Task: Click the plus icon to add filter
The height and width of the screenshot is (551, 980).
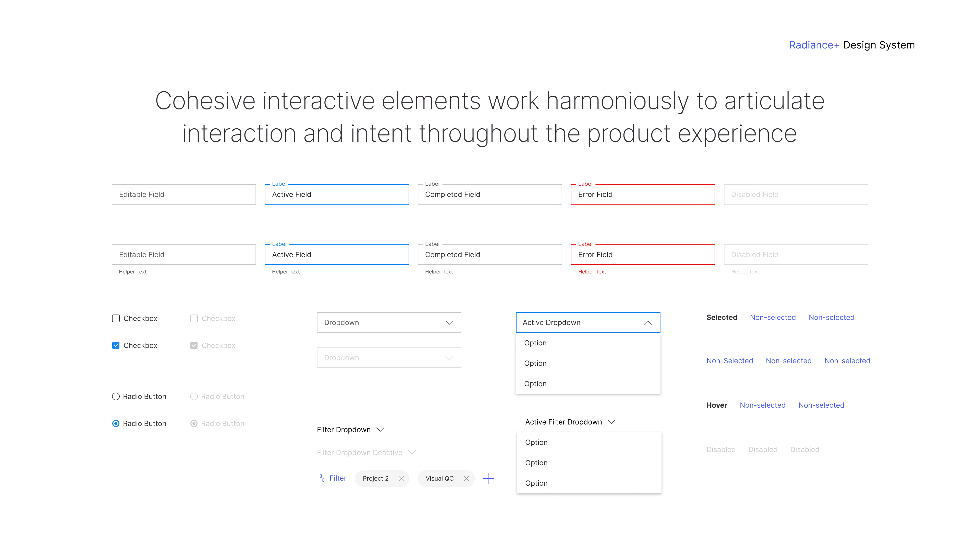Action: [x=488, y=478]
